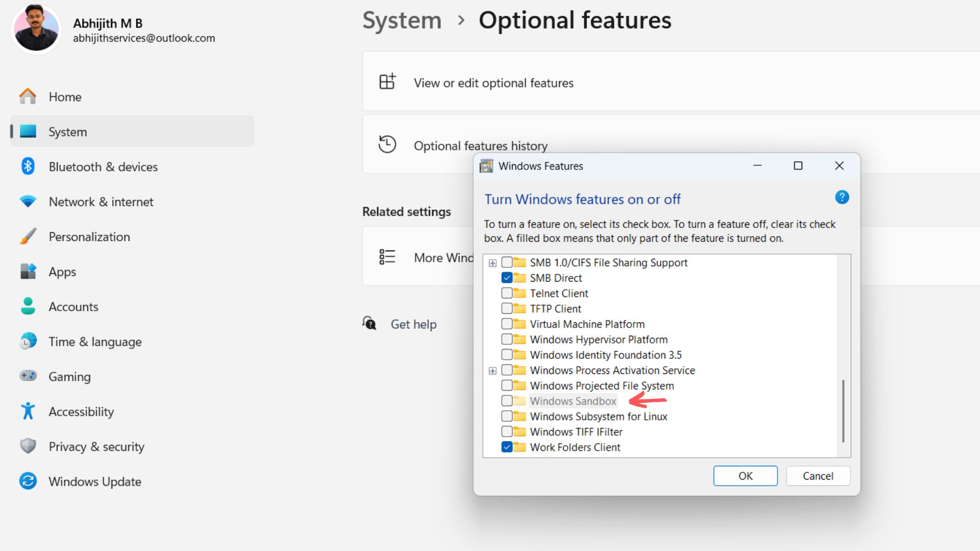
Task: Click the Accessibility figure icon
Action: (28, 411)
